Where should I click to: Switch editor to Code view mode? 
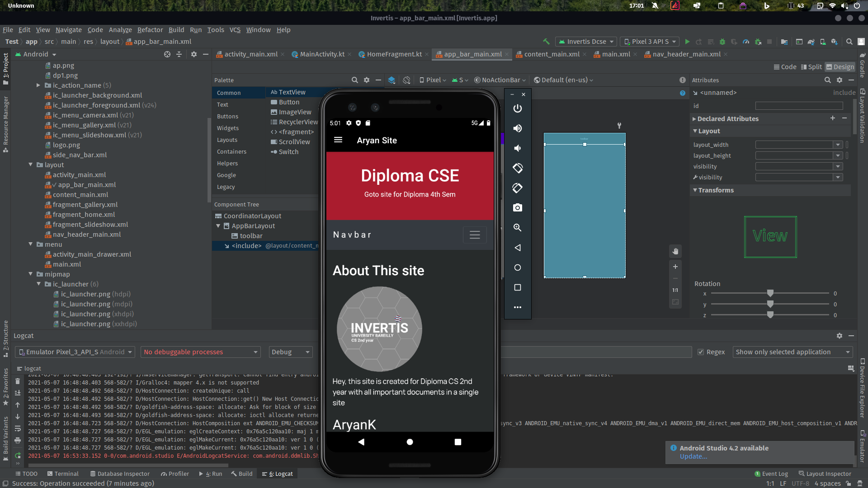tap(785, 67)
